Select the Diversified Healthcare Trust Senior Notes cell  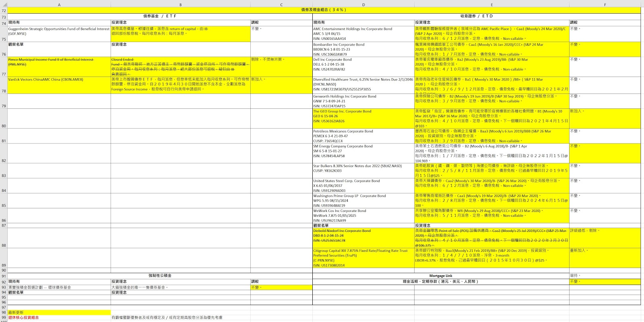pos(363,85)
